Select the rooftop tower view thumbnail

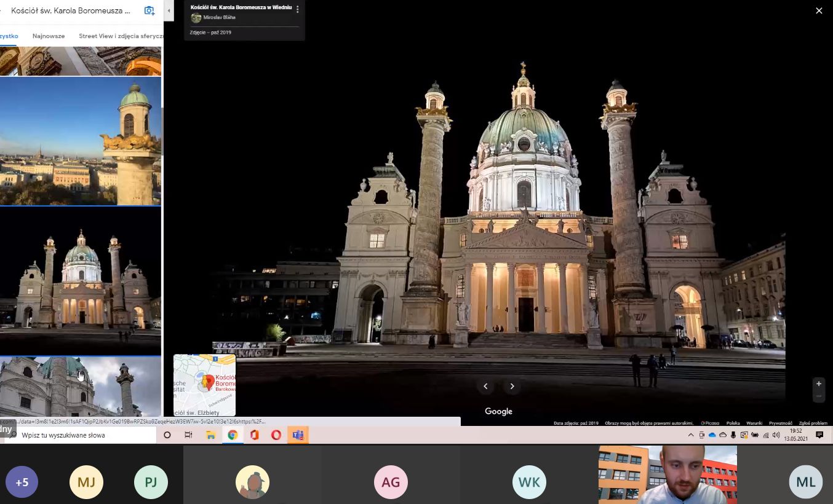[81, 141]
